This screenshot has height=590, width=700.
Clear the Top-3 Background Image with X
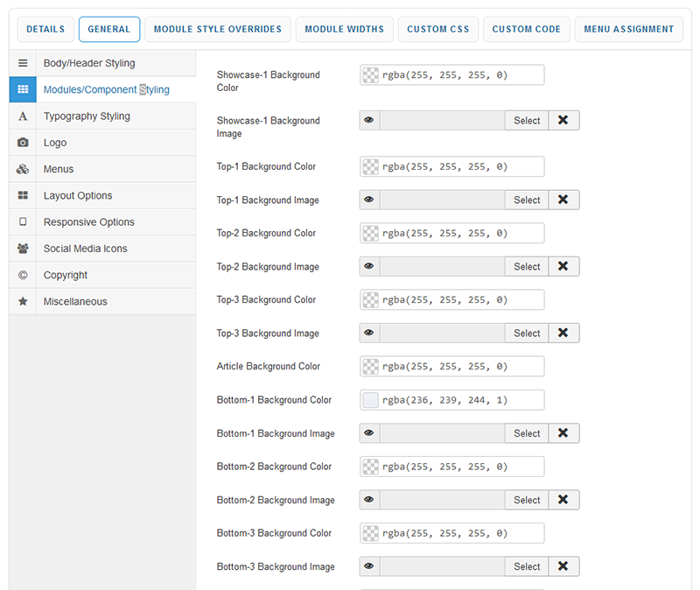[x=563, y=334]
